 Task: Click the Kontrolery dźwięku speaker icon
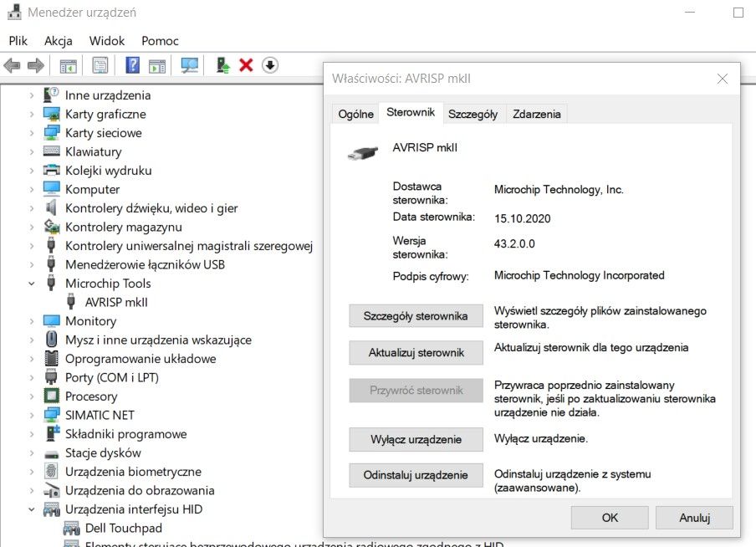[51, 208]
